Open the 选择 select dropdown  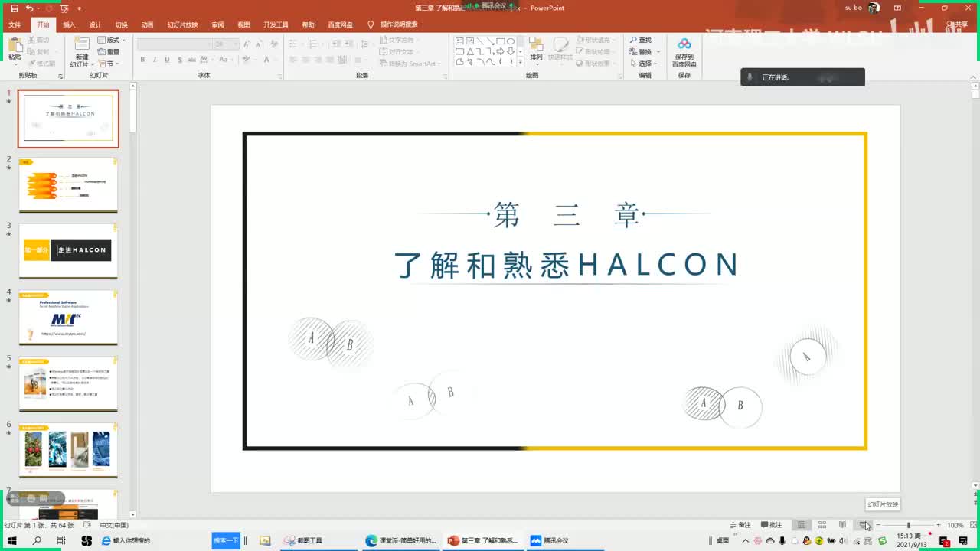[644, 64]
